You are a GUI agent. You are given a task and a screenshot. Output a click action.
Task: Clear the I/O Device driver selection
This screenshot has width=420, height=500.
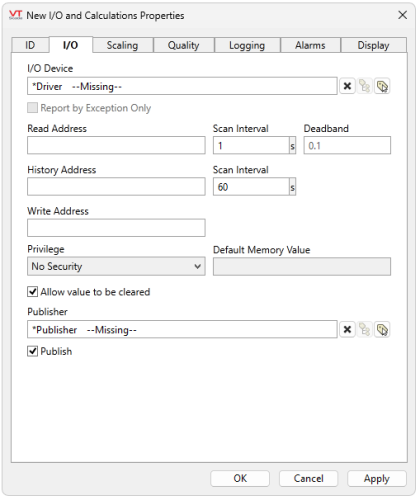pyautogui.click(x=347, y=86)
